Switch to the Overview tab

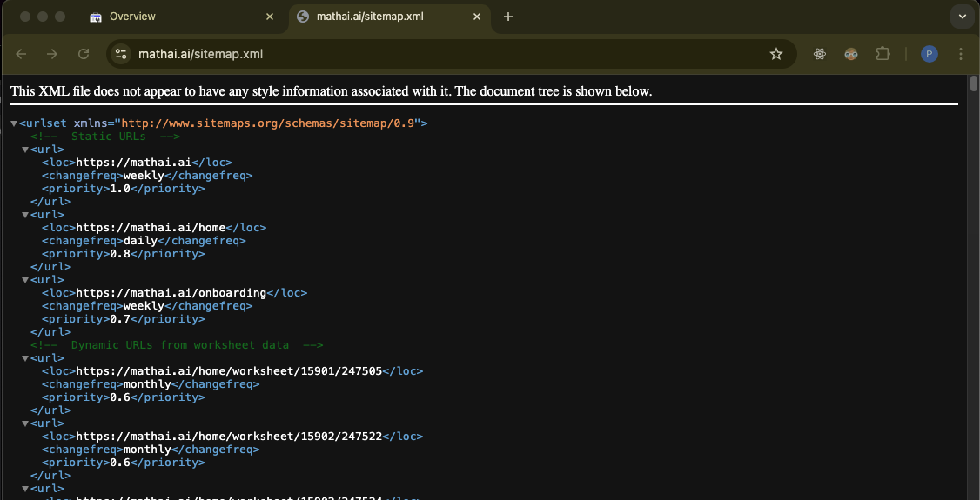(x=182, y=17)
